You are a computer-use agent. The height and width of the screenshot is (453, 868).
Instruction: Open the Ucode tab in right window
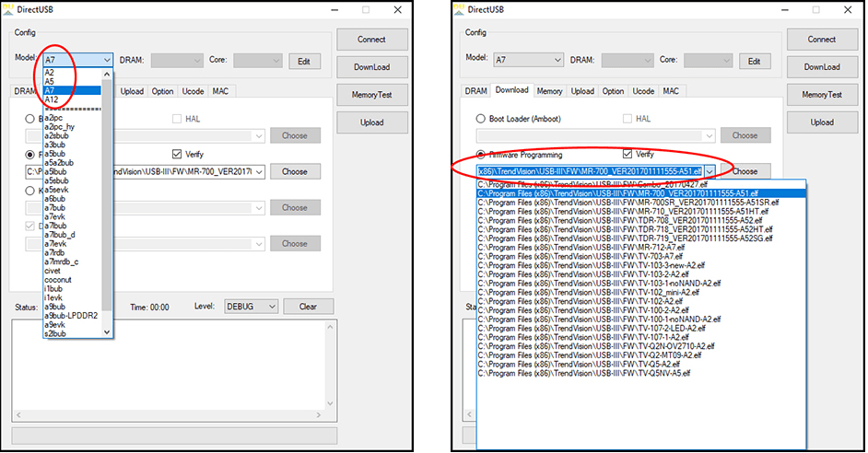click(643, 91)
